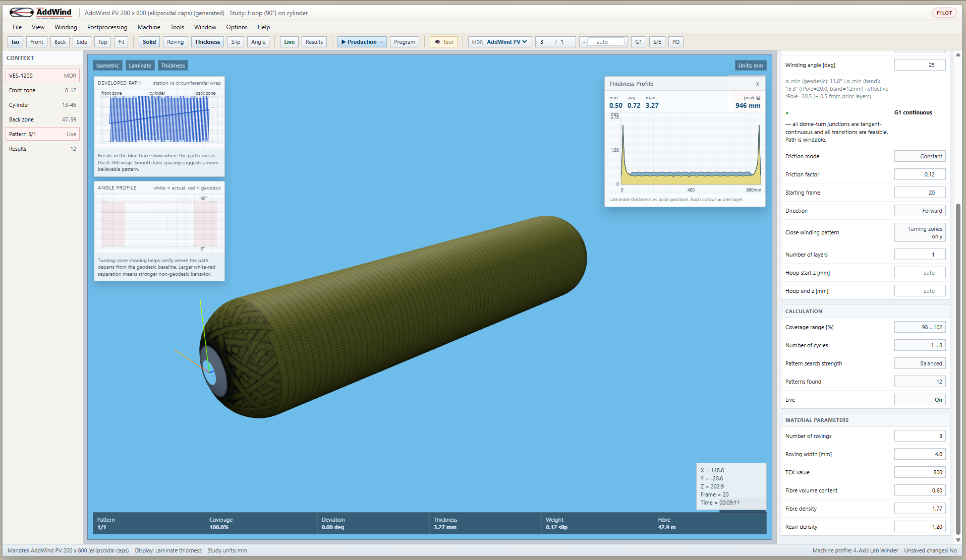Click the PO toolbar button
This screenshot has height=560, width=966.
[675, 42]
